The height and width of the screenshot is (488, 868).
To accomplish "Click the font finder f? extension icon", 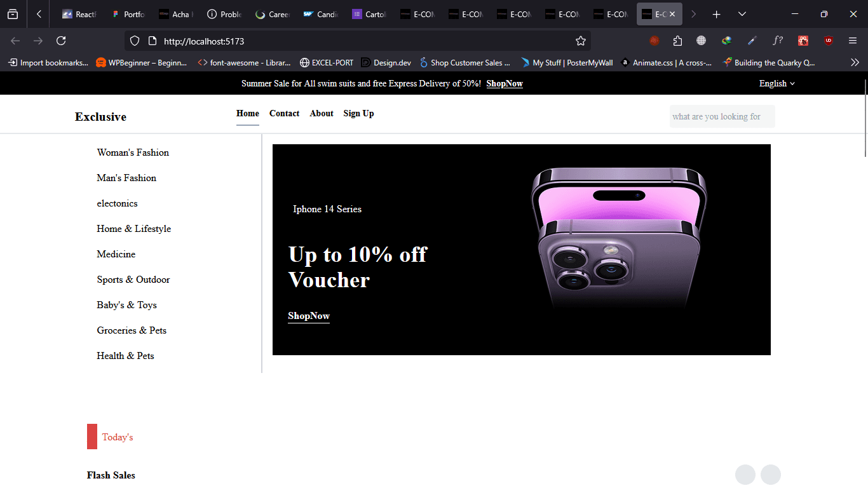I will 777,41.
